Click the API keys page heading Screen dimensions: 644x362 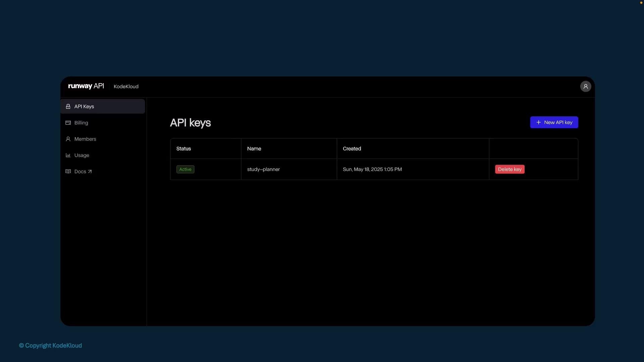[190, 123]
